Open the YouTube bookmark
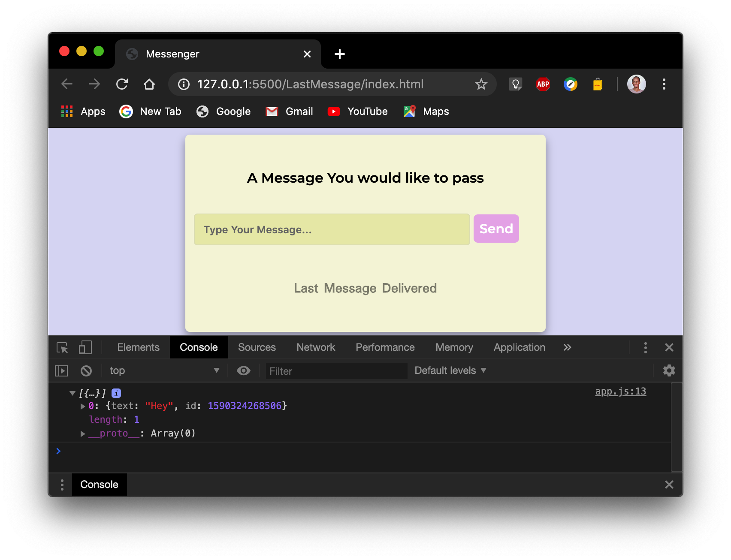This screenshot has height=560, width=731. (357, 111)
